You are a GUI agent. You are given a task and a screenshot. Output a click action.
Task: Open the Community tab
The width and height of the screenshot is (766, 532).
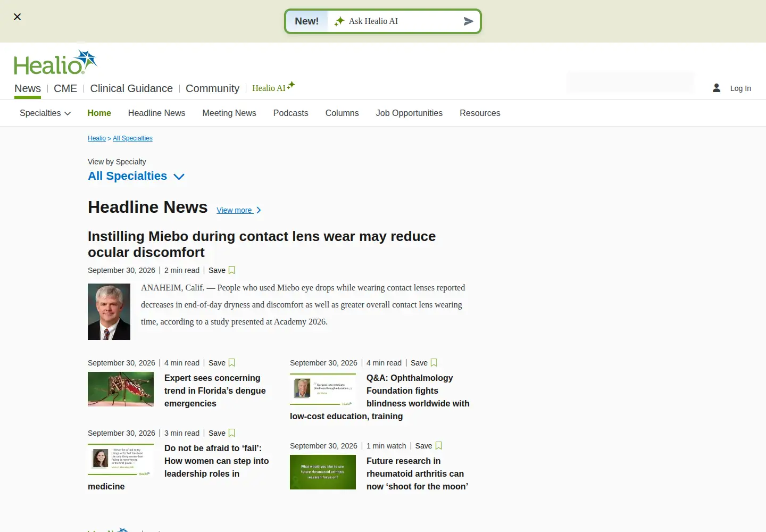point(212,88)
